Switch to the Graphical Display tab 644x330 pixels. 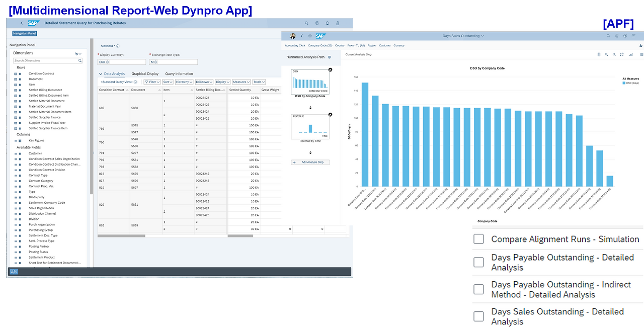[145, 73]
